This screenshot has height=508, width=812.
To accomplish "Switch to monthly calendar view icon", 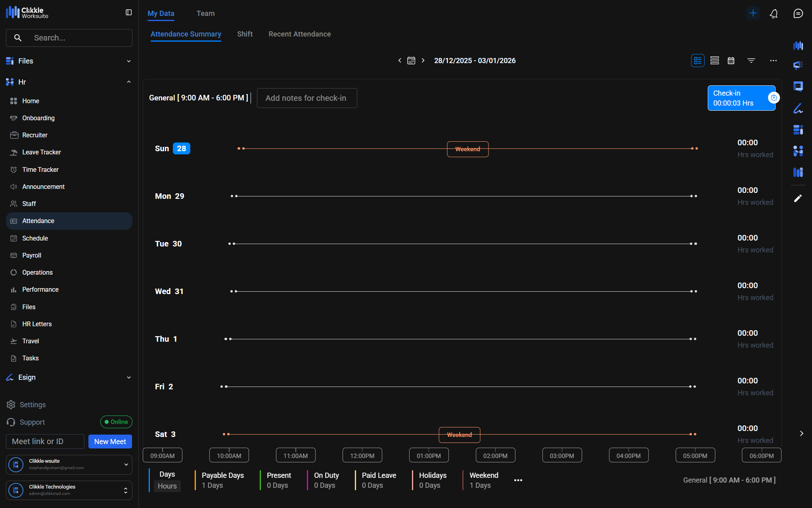I will (x=731, y=61).
